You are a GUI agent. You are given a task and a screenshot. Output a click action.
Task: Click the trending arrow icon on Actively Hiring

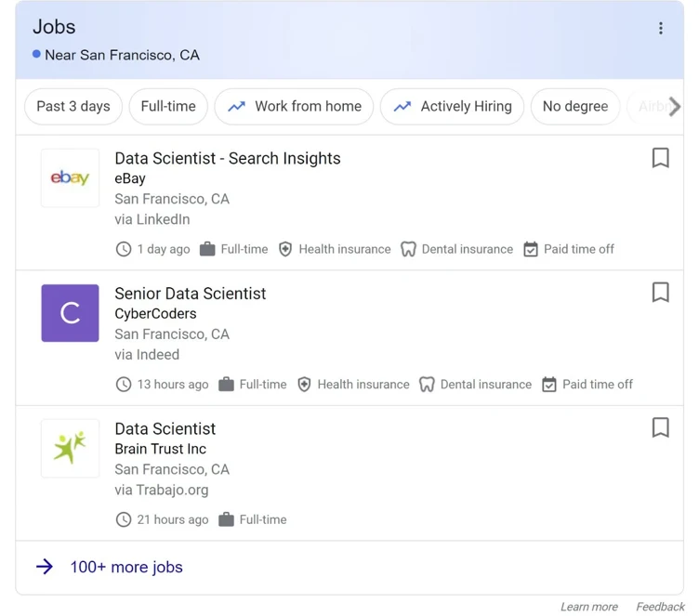[402, 107]
